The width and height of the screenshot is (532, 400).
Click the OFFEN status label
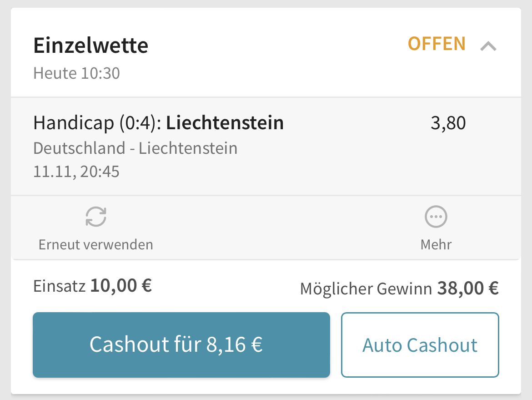click(x=437, y=44)
